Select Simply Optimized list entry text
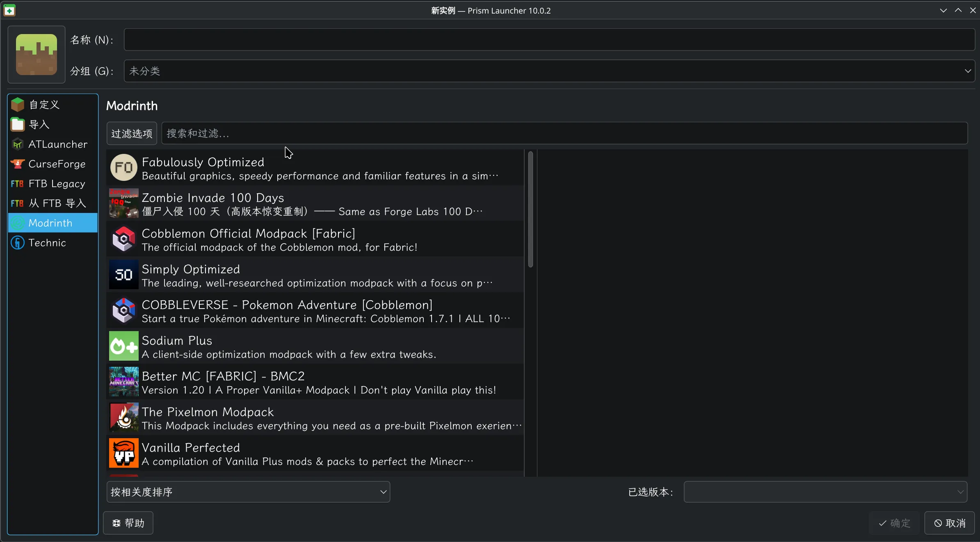The width and height of the screenshot is (980, 542). pyautogui.click(x=191, y=269)
